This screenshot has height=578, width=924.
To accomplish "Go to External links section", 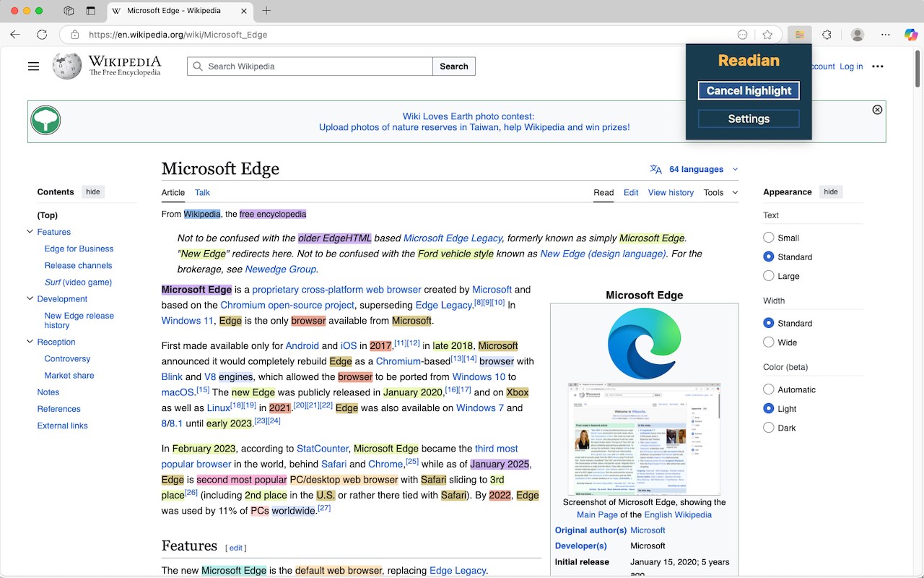I will pyautogui.click(x=62, y=426).
